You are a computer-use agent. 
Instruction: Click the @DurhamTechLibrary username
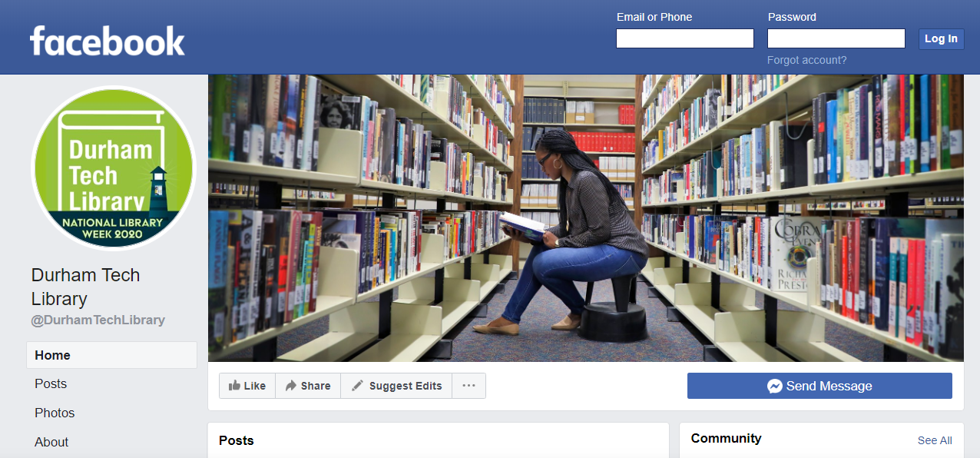coord(98,320)
